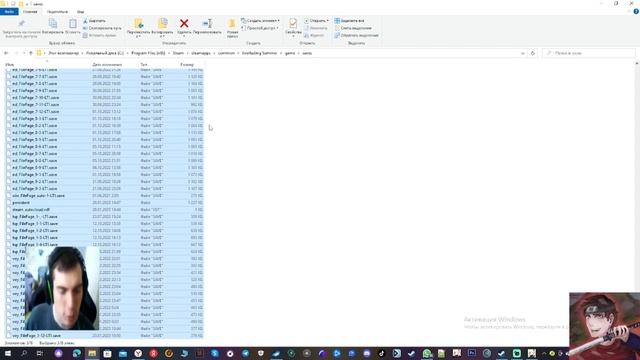Sort by Дата изменения (Date modified) header
The height and width of the screenshot is (360, 640).
click(x=107, y=64)
